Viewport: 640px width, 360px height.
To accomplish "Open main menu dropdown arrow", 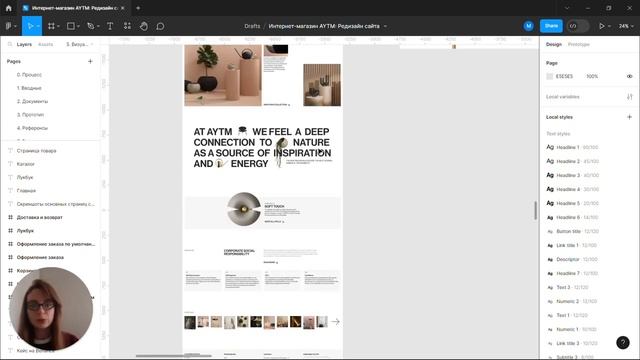I will pyautogui.click(x=15, y=26).
